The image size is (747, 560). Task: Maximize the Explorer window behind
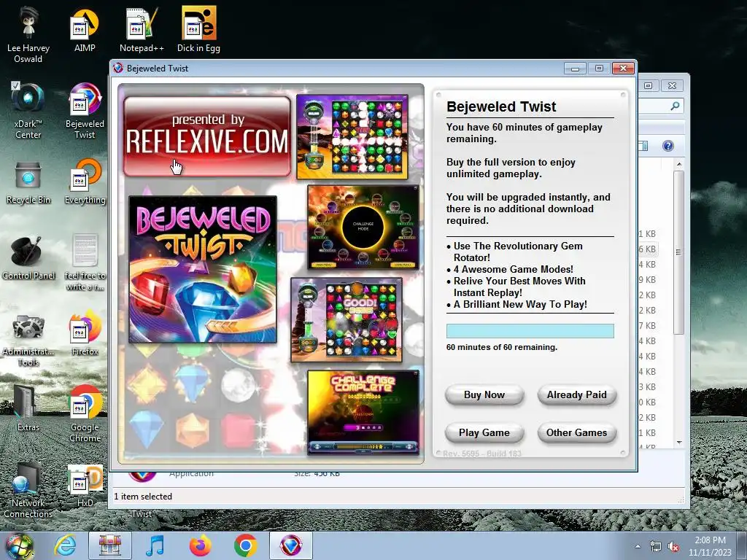point(648,86)
